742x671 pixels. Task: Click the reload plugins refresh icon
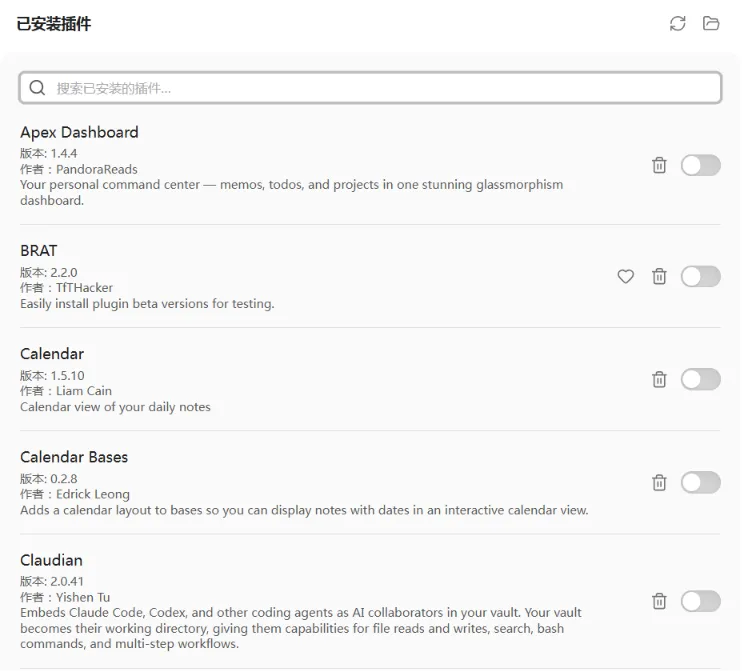tap(678, 23)
